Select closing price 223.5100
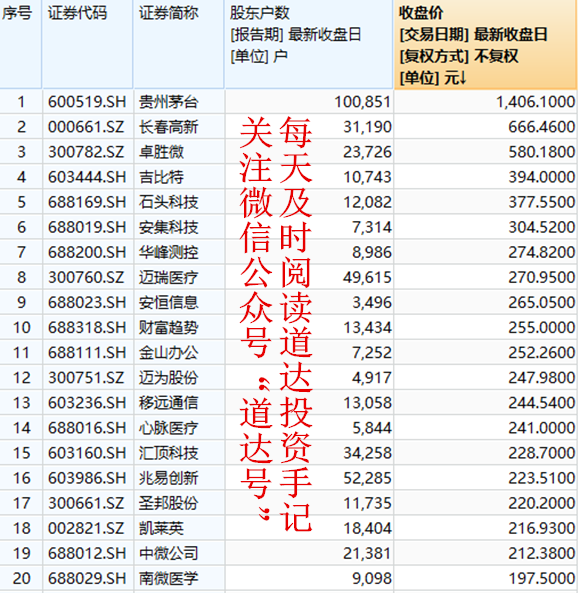588x593 pixels. [x=541, y=478]
